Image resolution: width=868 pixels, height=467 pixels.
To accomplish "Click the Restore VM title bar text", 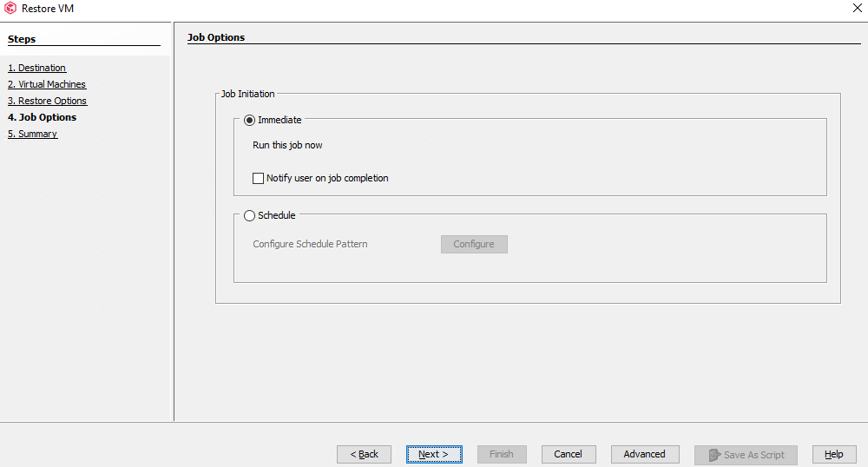I will (x=48, y=8).
